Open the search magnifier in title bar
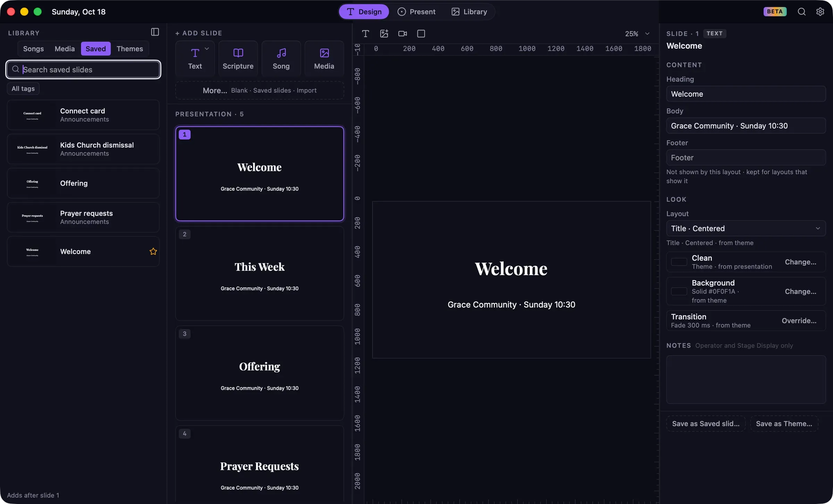The width and height of the screenshot is (833, 504). click(801, 11)
